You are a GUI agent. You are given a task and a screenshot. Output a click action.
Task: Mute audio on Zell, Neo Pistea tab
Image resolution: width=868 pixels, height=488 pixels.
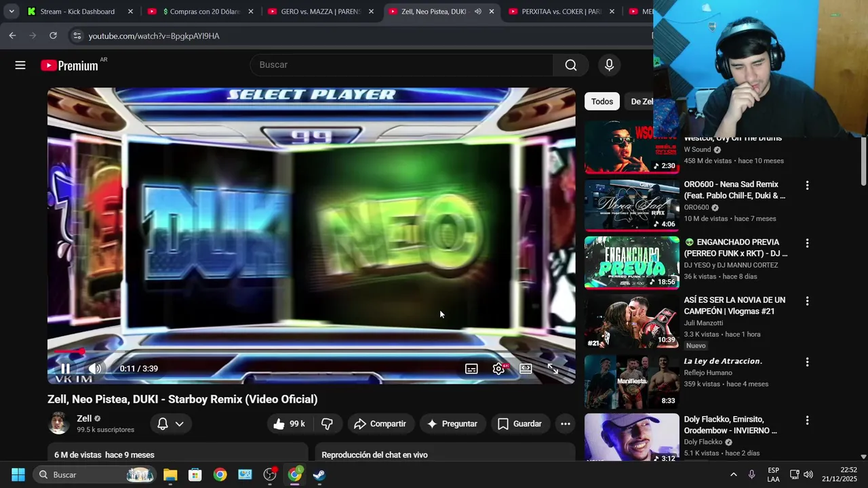coord(478,12)
